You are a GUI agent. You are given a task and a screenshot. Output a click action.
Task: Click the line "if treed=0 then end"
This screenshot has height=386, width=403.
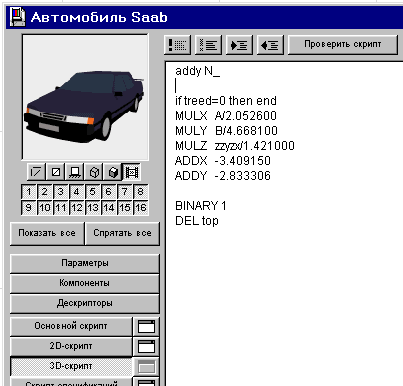click(226, 101)
